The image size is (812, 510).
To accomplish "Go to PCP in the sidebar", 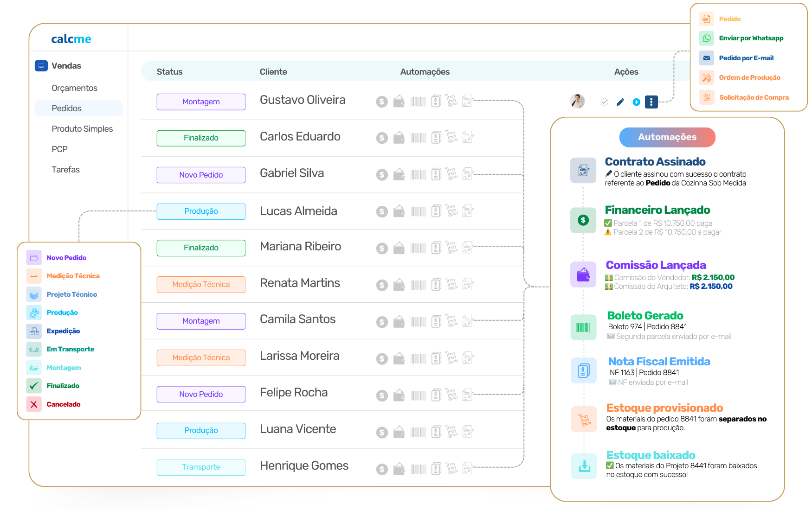I will 60,149.
